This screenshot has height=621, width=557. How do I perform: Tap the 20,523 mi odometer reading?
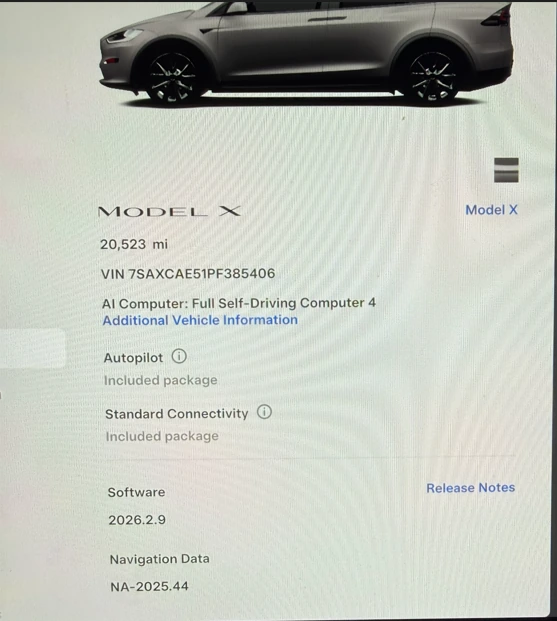pos(134,244)
